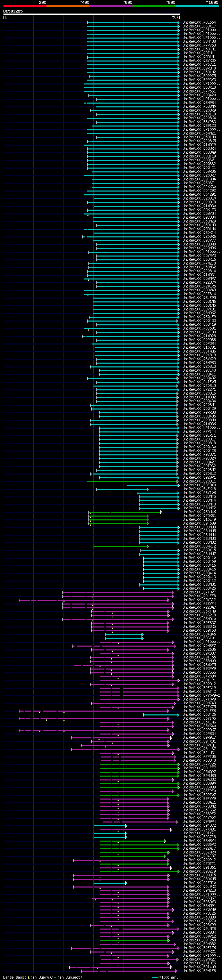The width and height of the screenshot is (222, 980).
Task: Select the UniRef100_A7P753 label
Action: pos(199,45)
